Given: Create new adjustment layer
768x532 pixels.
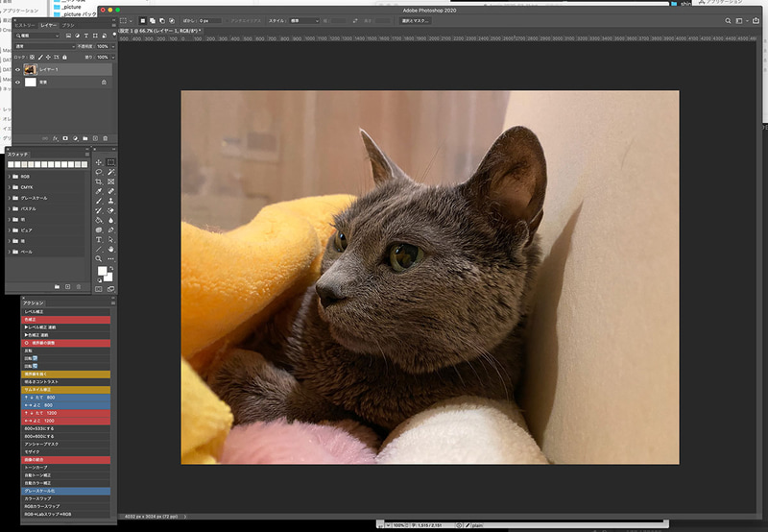Looking at the screenshot, I should click(x=75, y=138).
